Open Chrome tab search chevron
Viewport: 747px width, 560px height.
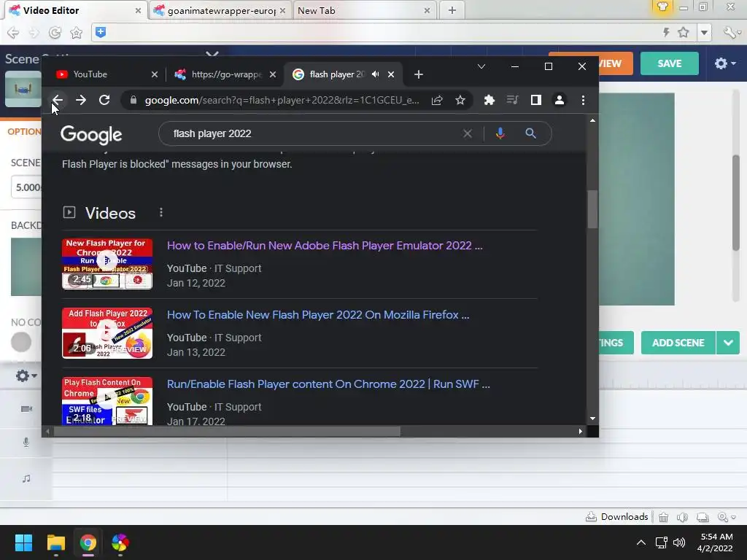coord(481,66)
